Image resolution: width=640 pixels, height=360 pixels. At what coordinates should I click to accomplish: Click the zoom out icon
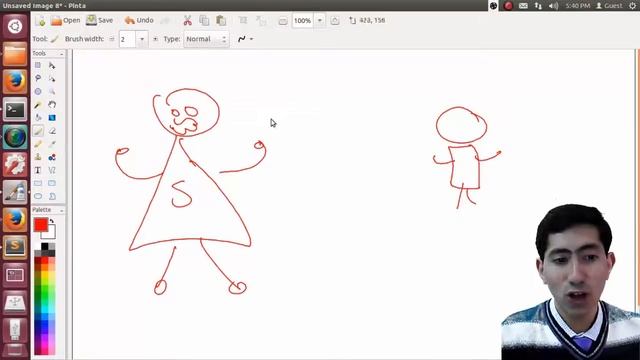tap(282, 21)
